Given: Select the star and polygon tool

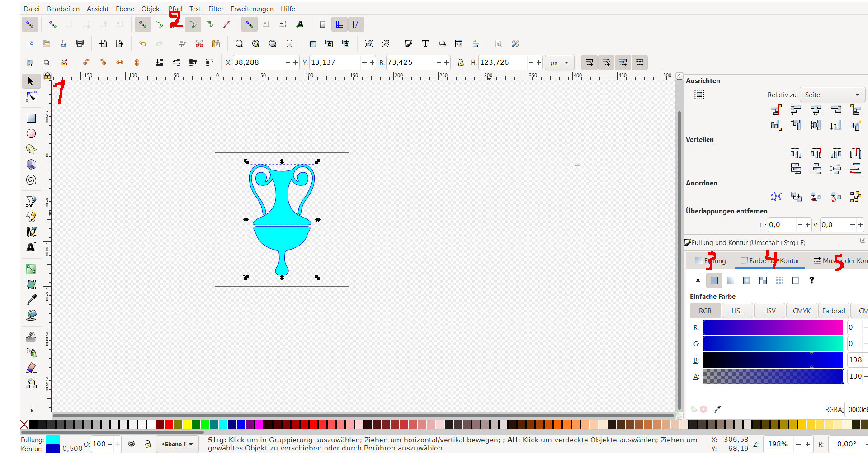Looking at the screenshot, I should pos(31,149).
